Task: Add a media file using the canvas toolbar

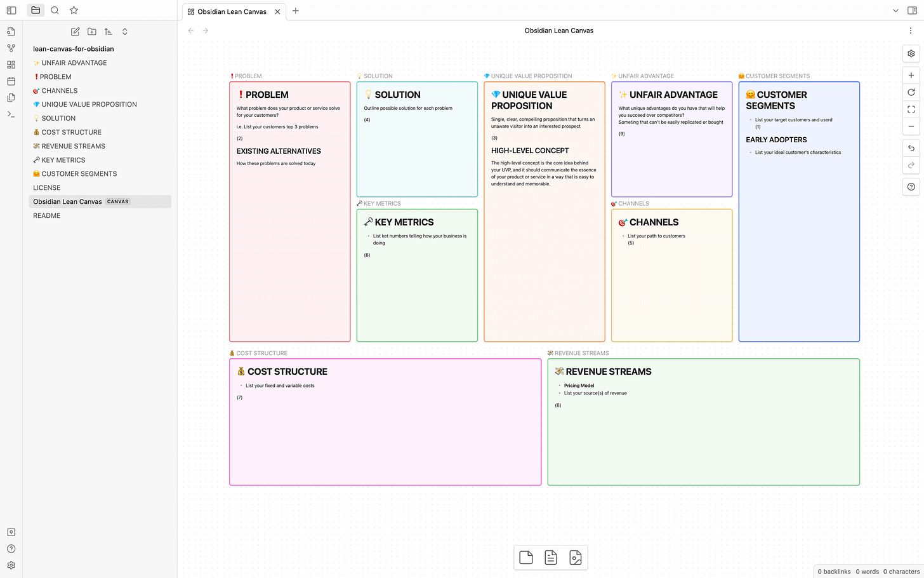Action: [x=576, y=557]
